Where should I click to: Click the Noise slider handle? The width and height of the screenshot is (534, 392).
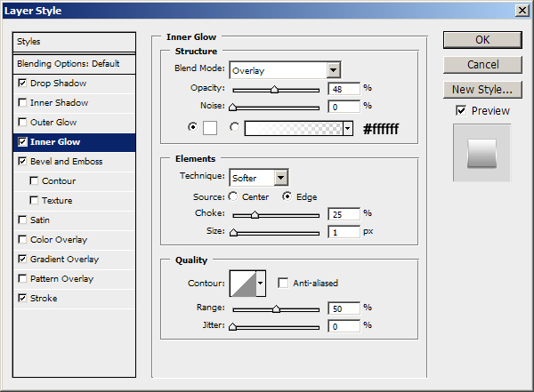[232, 108]
